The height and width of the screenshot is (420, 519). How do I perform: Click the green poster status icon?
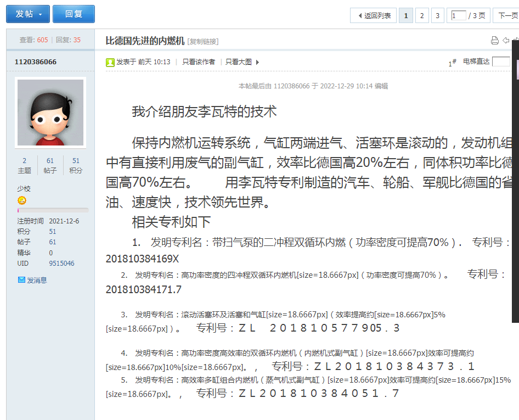click(x=110, y=62)
